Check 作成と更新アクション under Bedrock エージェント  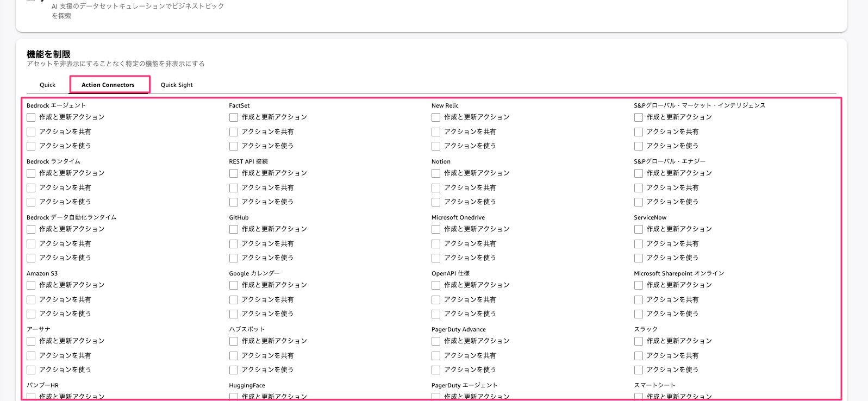31,117
